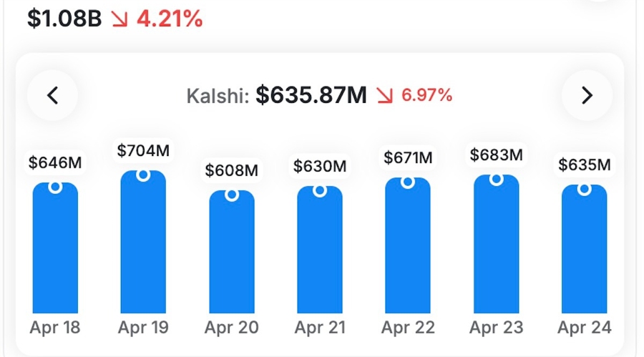The image size is (644, 357).
Task: Click the data point marker on Apr 22 bar
Action: [x=408, y=182]
